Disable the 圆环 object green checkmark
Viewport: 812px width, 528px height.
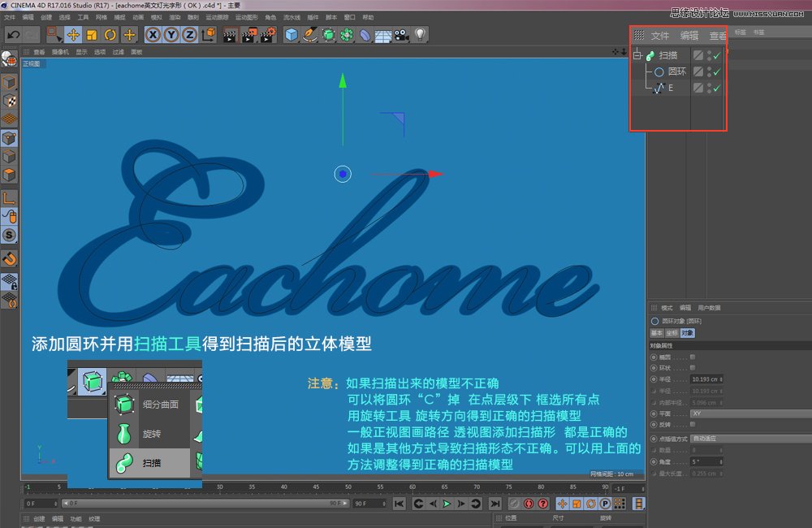pos(717,71)
